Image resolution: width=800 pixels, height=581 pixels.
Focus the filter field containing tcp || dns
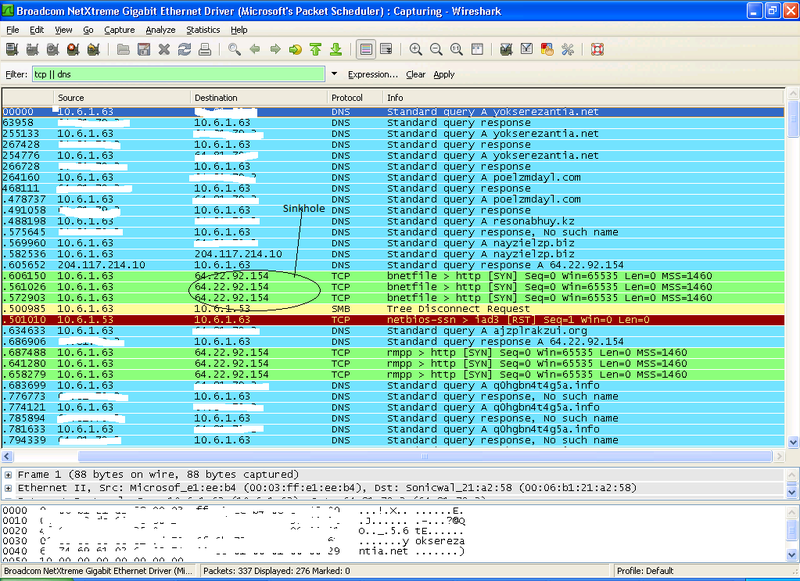[x=179, y=74]
